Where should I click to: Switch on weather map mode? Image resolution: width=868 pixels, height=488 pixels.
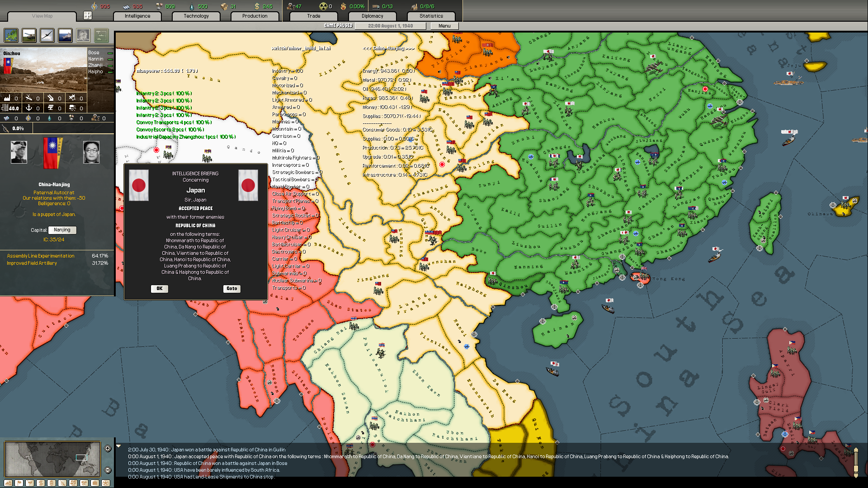(29, 483)
